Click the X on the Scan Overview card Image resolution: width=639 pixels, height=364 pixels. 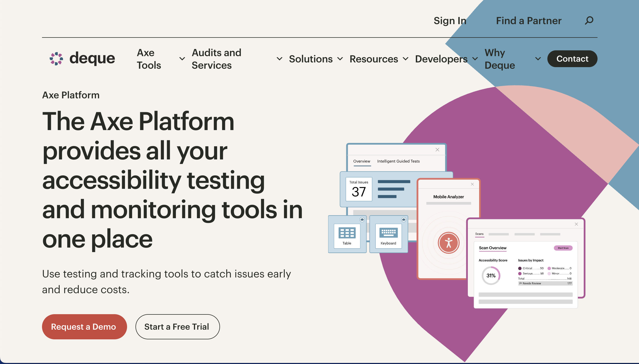pos(576,224)
